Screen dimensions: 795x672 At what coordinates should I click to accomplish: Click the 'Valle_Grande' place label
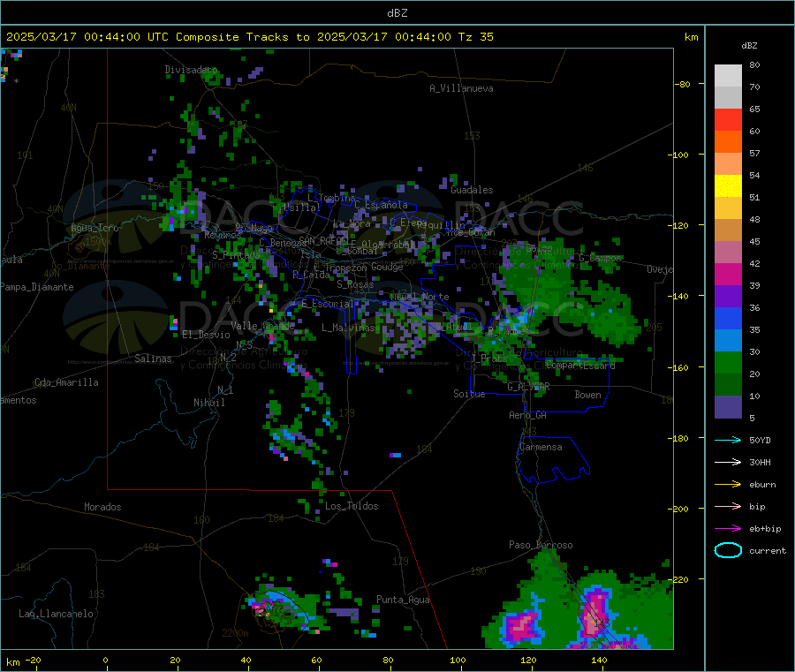pos(262,326)
